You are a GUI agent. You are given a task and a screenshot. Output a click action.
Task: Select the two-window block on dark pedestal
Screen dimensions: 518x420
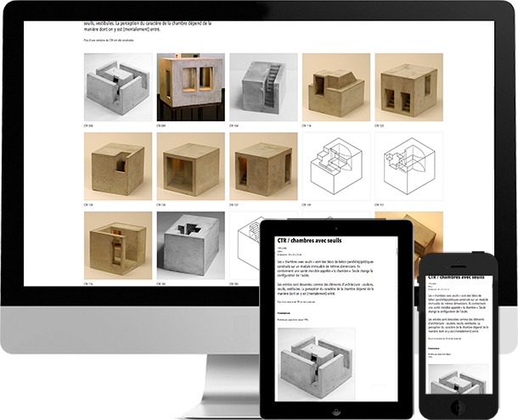[191, 86]
